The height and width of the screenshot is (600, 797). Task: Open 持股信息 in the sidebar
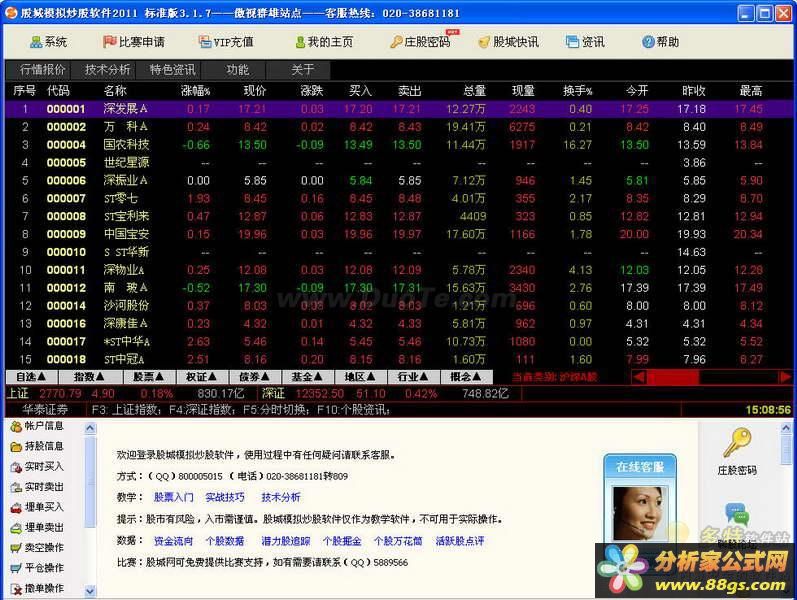[x=38, y=446]
